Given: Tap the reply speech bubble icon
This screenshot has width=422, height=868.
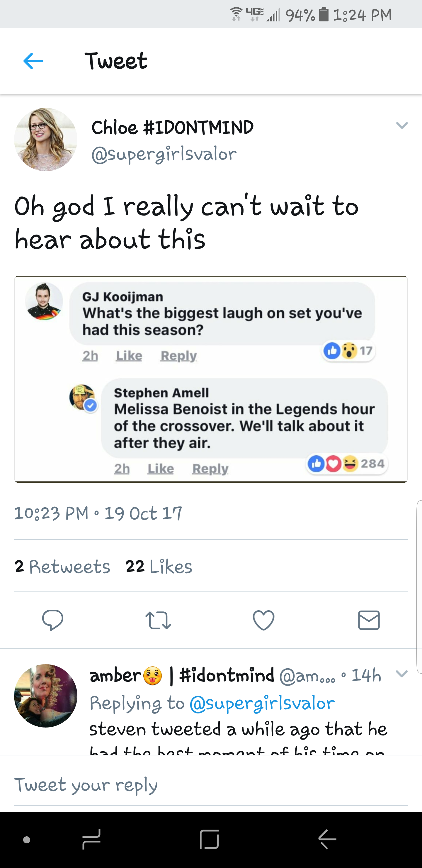Looking at the screenshot, I should pyautogui.click(x=52, y=620).
